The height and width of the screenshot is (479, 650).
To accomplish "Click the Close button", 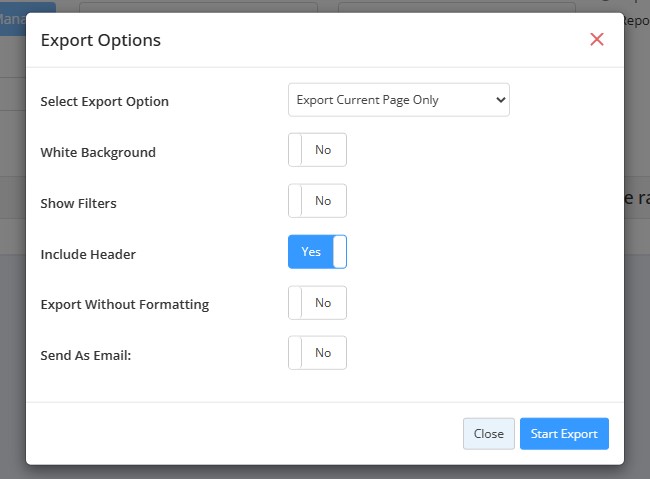I will coord(489,434).
